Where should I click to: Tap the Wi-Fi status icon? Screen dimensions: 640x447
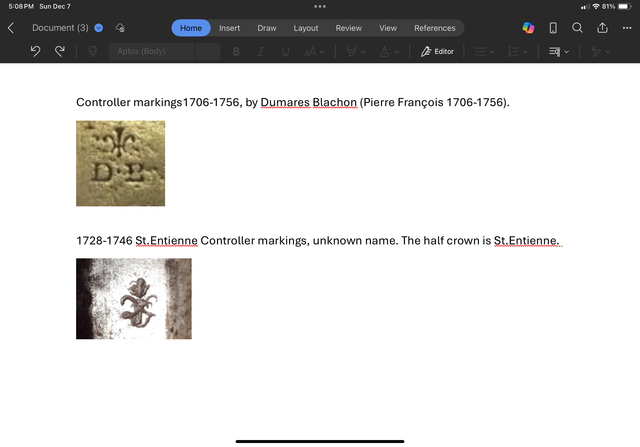tap(596, 6)
